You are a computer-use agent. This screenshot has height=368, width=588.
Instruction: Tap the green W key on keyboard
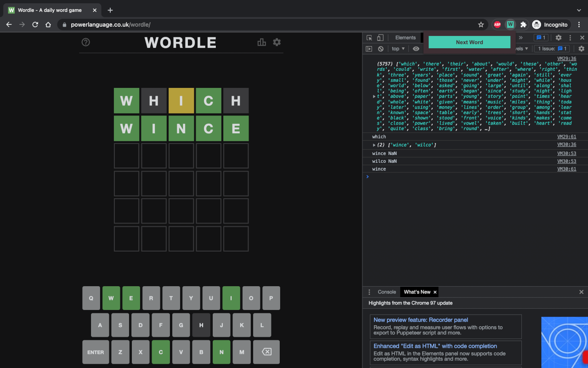click(111, 298)
